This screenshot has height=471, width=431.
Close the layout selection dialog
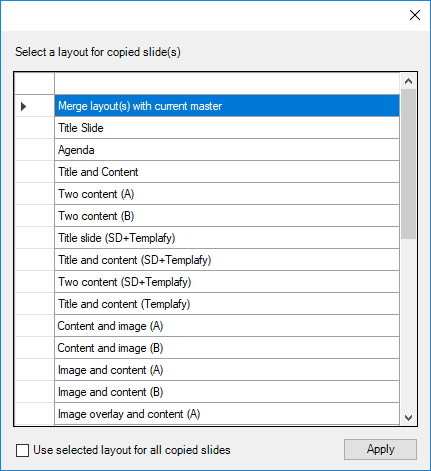tap(415, 15)
